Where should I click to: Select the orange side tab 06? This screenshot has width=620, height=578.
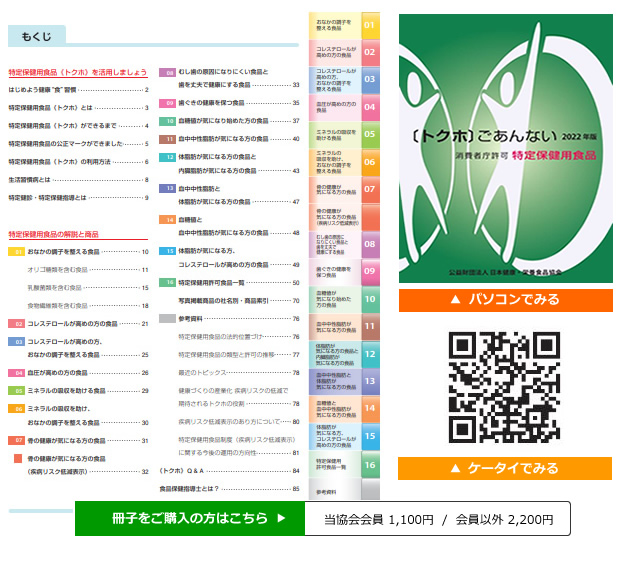click(344, 162)
